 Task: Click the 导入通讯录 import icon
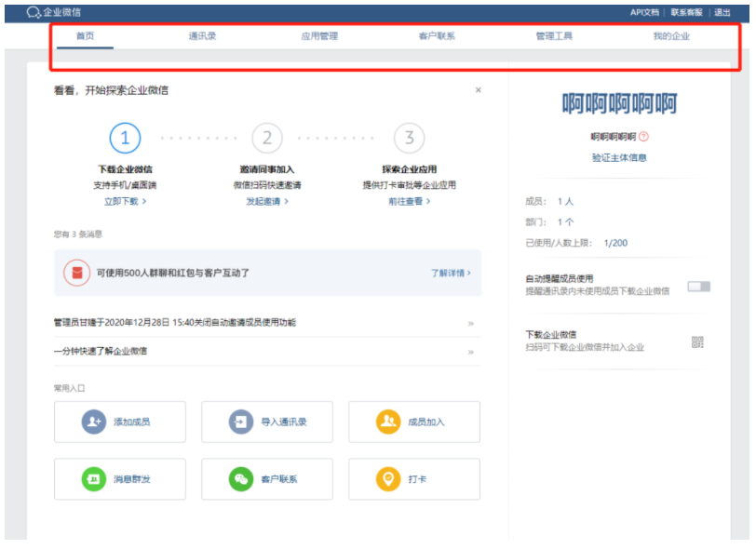point(240,422)
